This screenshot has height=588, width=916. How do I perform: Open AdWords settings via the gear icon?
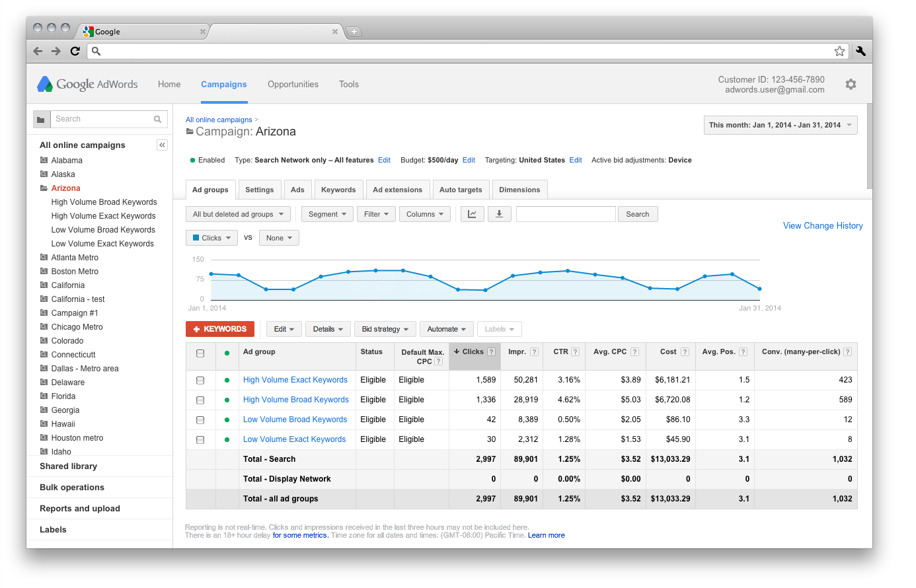point(851,84)
